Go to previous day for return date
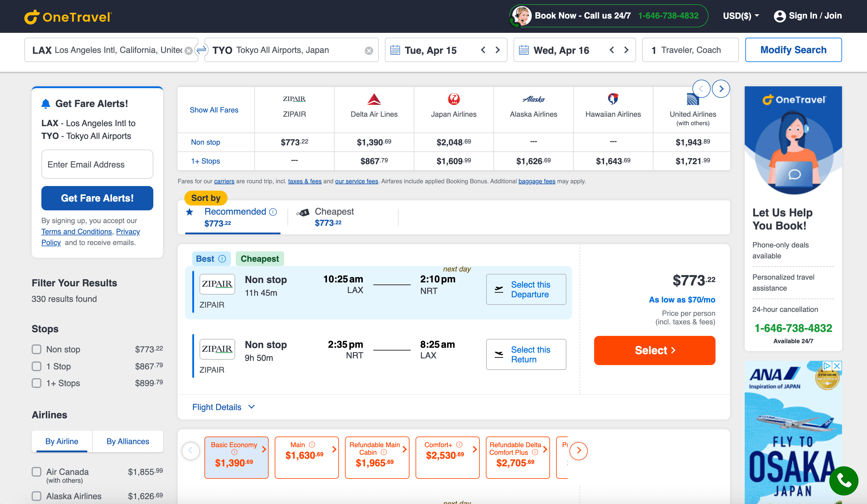Image resolution: width=867 pixels, height=504 pixels. [x=612, y=50]
